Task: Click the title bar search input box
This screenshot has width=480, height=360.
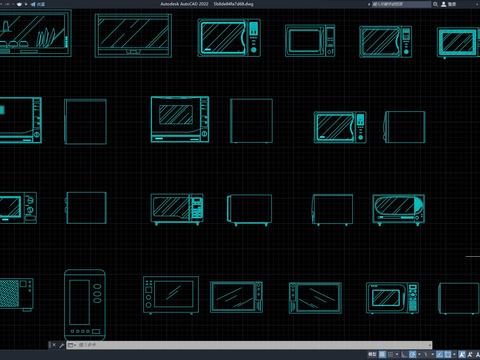Action: tap(401, 4)
